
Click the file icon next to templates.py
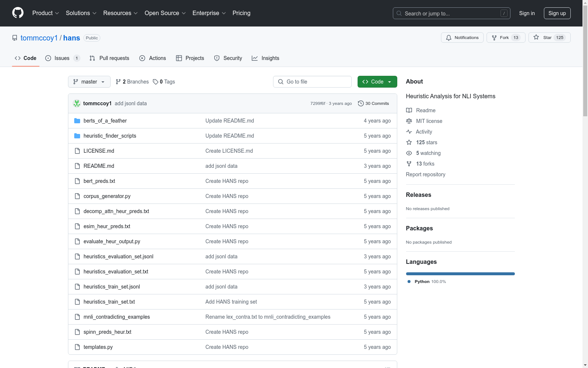tap(77, 347)
